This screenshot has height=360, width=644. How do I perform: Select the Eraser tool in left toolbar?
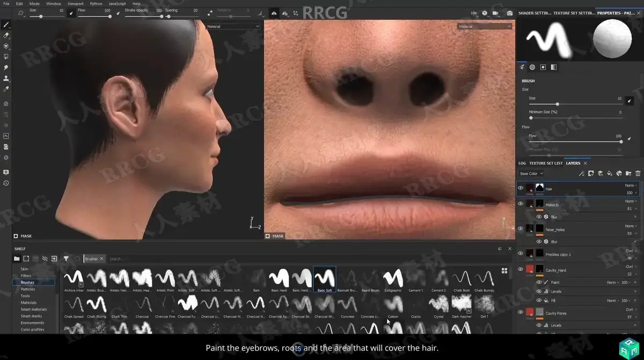(x=6, y=35)
